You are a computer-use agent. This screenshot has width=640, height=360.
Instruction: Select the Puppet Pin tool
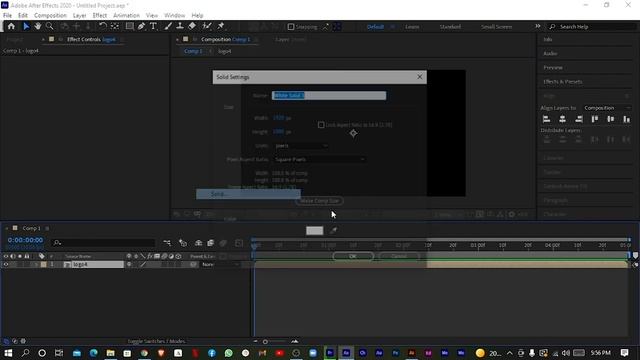[221, 26]
